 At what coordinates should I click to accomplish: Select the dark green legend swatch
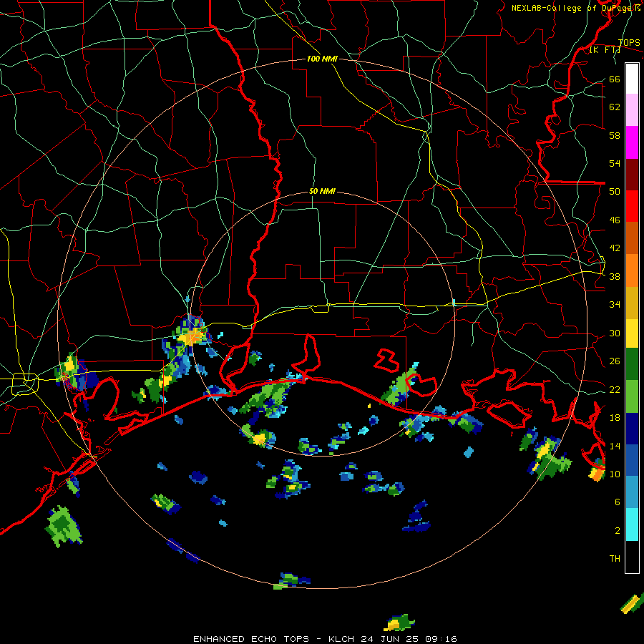click(632, 364)
